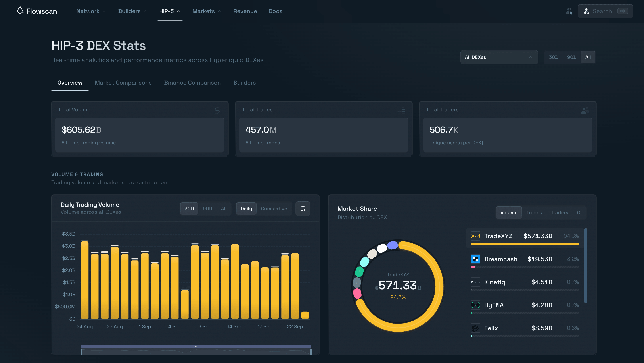Set page time range to 30D
Image resolution: width=644 pixels, height=363 pixels.
coord(553,57)
